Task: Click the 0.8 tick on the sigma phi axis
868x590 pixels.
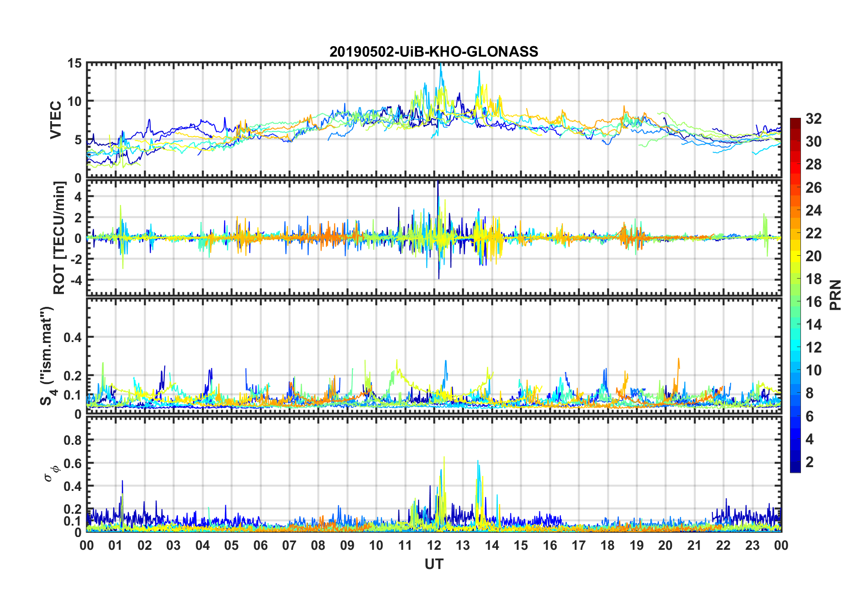Action: [73, 440]
